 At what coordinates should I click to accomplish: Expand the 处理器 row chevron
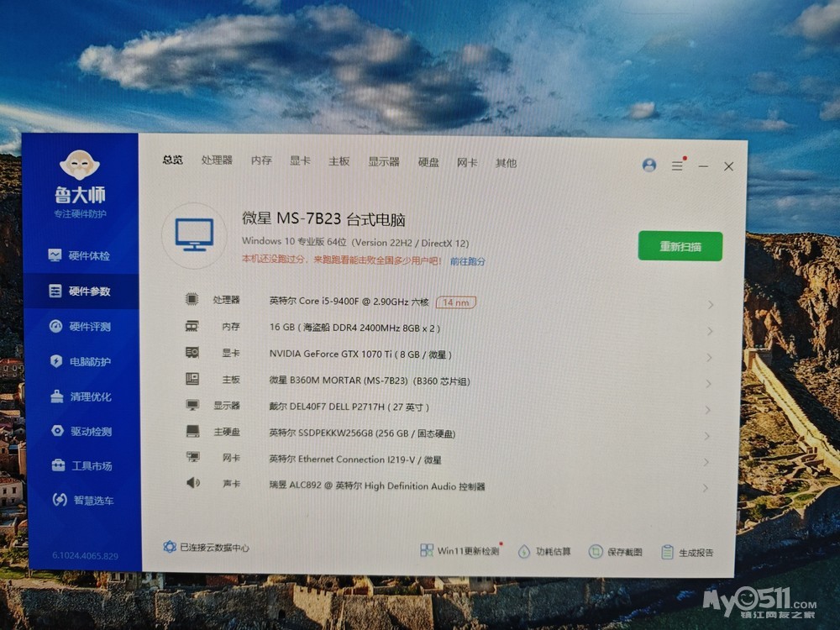click(710, 304)
